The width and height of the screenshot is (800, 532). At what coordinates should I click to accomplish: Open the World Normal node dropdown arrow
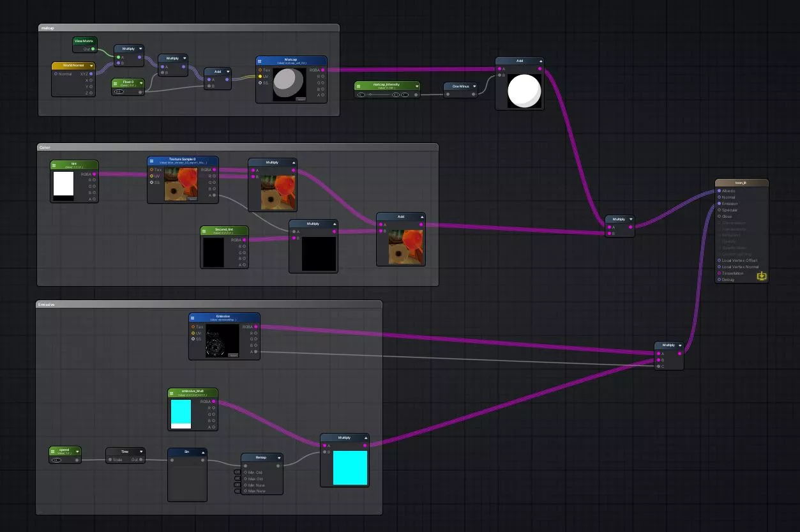tap(91, 65)
